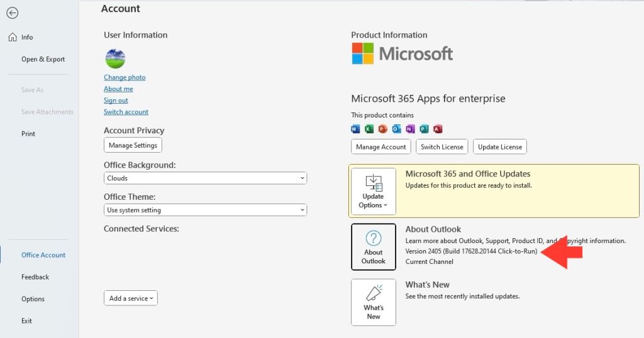This screenshot has width=644, height=338.
Task: Click the Microsoft 365 Apps for enterprise heading
Action: point(428,99)
